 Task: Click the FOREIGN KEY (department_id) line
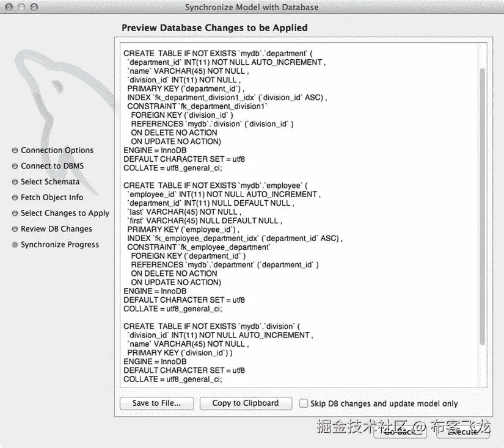188,256
